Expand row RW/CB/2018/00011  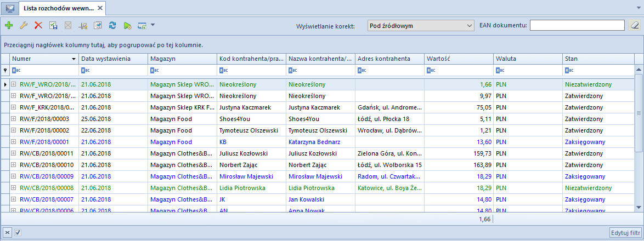14,153
